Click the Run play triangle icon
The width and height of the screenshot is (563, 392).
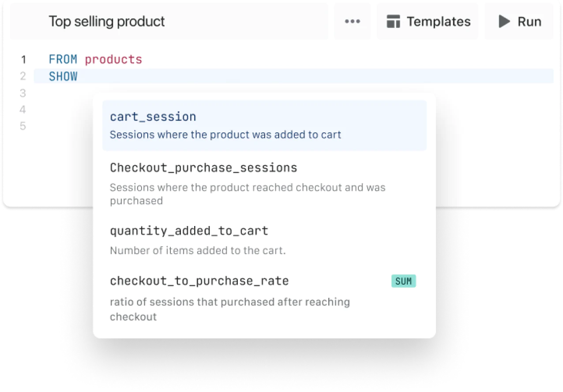[504, 22]
